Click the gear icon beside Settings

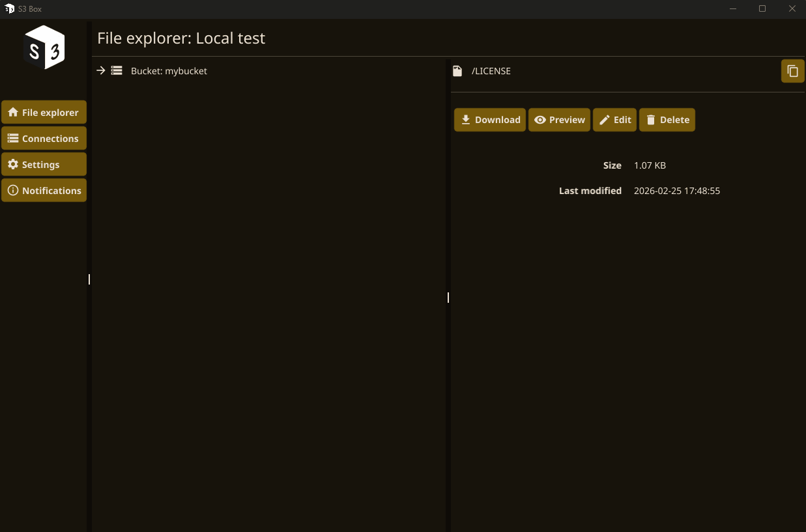coord(13,164)
